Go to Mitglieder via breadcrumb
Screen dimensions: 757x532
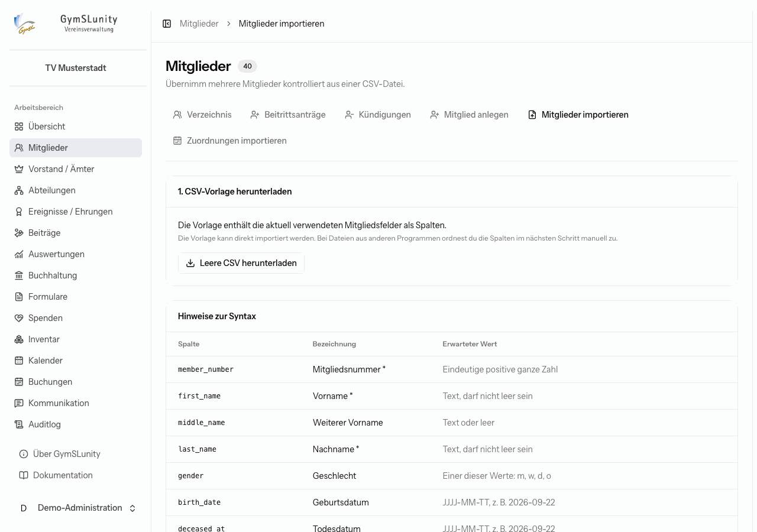tap(199, 24)
